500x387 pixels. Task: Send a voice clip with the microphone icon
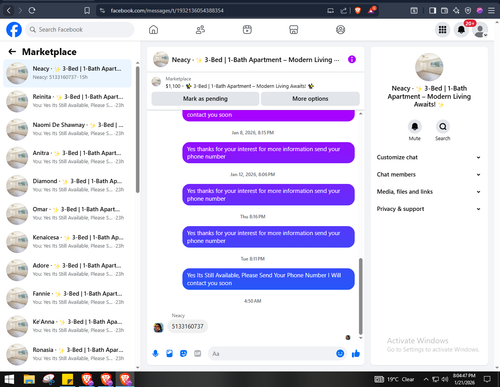pyautogui.click(x=155, y=353)
